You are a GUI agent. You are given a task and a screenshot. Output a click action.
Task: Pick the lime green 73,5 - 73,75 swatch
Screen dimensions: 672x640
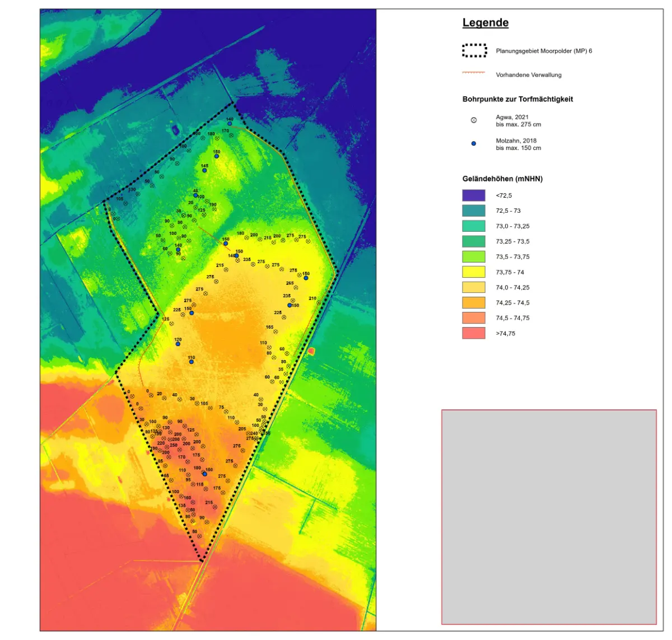click(474, 257)
